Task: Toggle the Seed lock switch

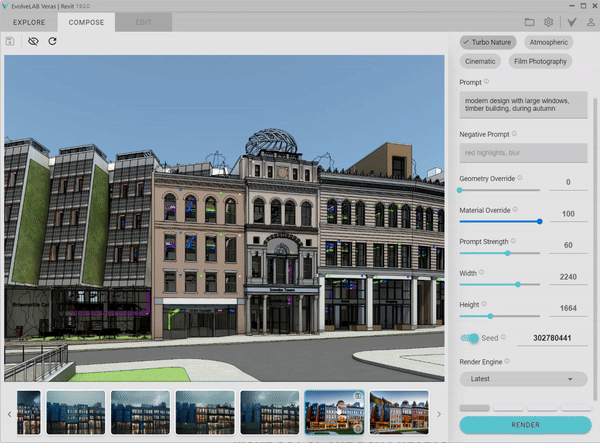Action: click(x=470, y=338)
